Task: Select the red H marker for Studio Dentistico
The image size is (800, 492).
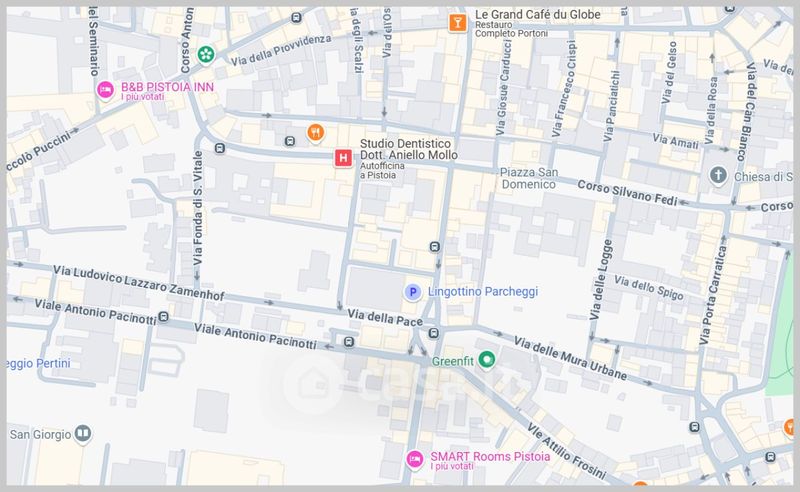Action: [343, 158]
